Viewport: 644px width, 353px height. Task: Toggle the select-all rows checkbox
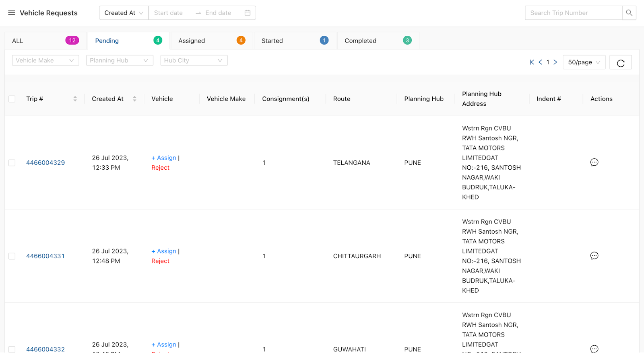[x=12, y=99]
